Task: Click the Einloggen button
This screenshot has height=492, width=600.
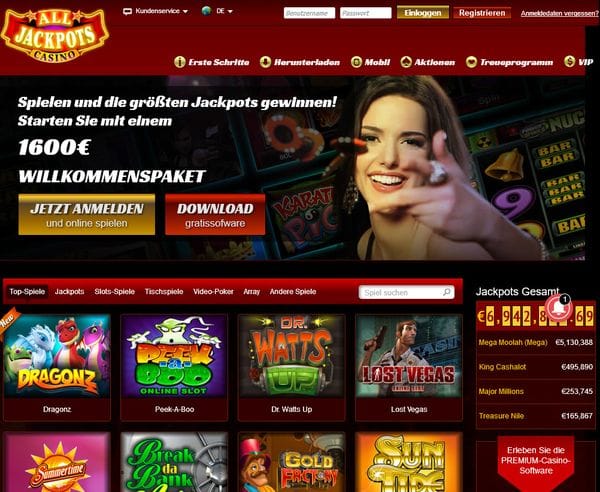Action: pyautogui.click(x=422, y=13)
